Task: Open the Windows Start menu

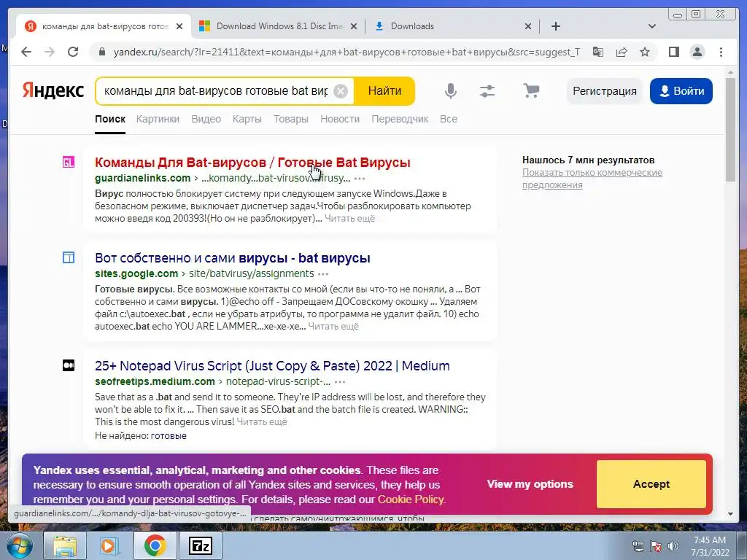Action: click(x=20, y=546)
